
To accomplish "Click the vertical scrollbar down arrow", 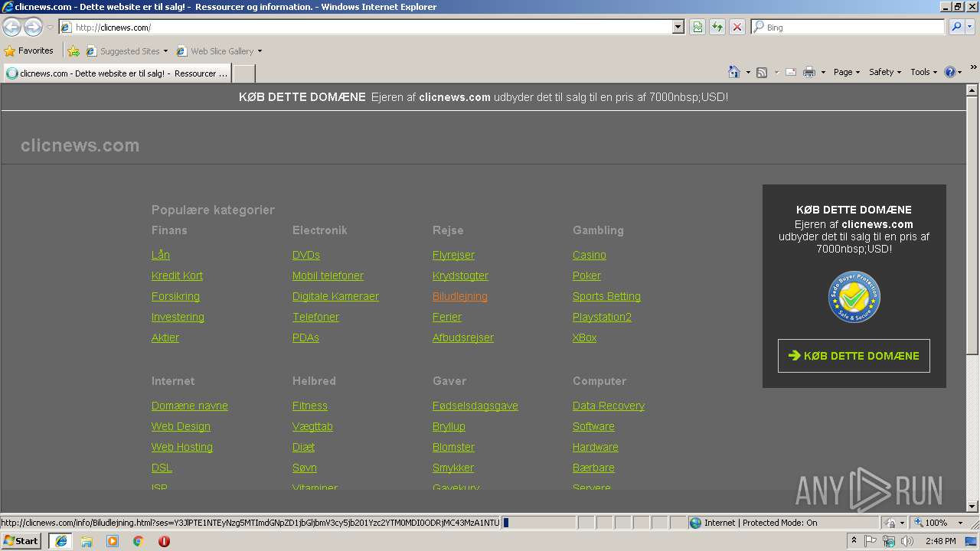I will 972,506.
